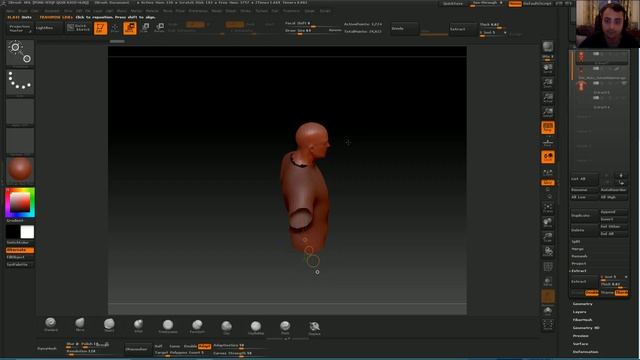This screenshot has width=640, height=360.
Task: Toggle XYZ rotation mode
Action: pyautogui.click(x=548, y=182)
